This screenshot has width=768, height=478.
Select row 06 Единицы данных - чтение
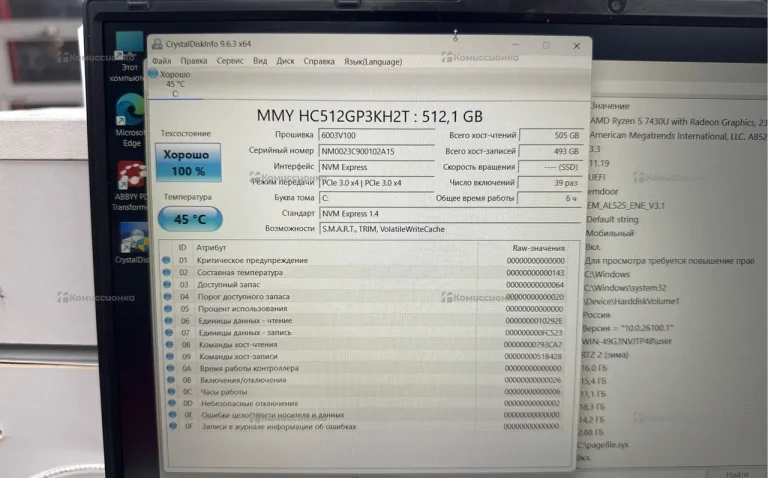pyautogui.click(x=363, y=320)
